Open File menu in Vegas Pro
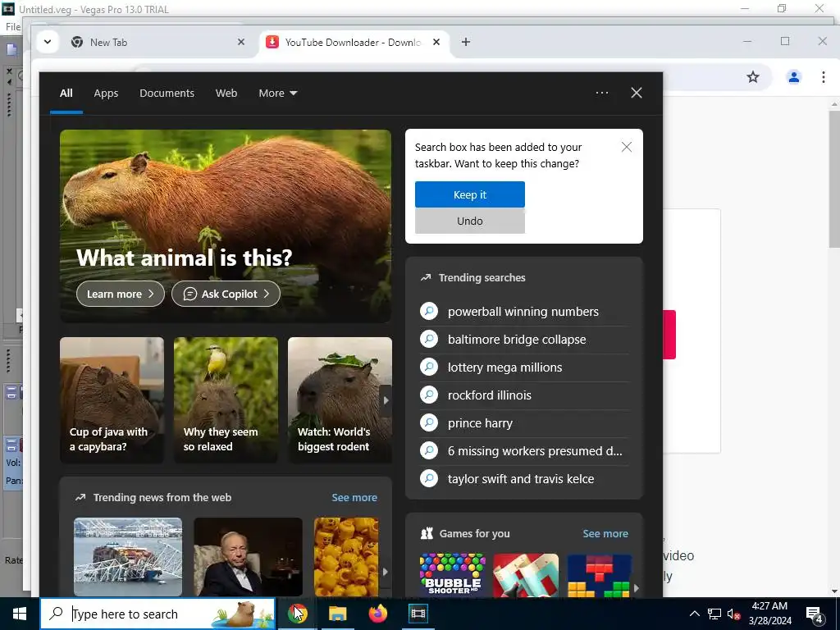This screenshot has height=630, width=840. (13, 26)
